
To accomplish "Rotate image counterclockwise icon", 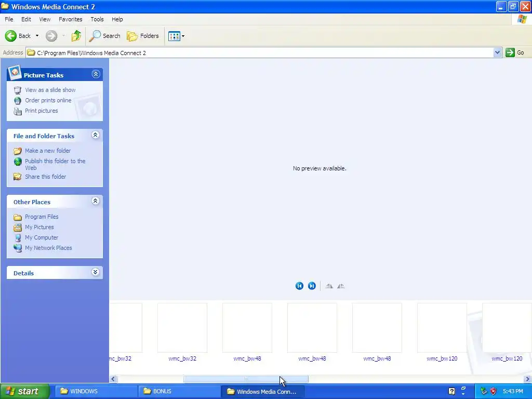I will tap(341, 286).
